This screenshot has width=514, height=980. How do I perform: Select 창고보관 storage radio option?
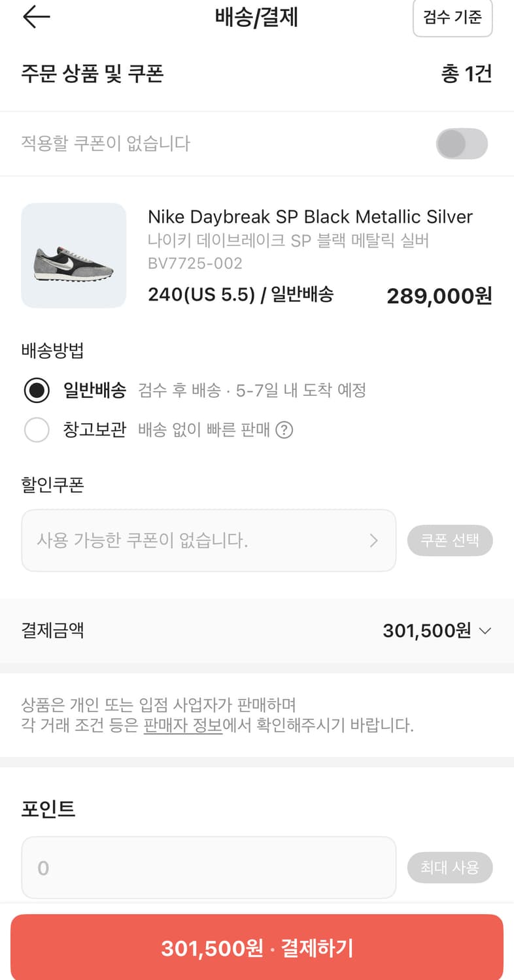tap(37, 430)
